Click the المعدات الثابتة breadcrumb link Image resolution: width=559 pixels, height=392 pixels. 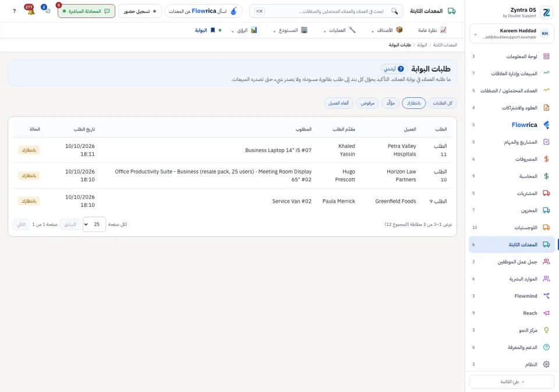445,45
